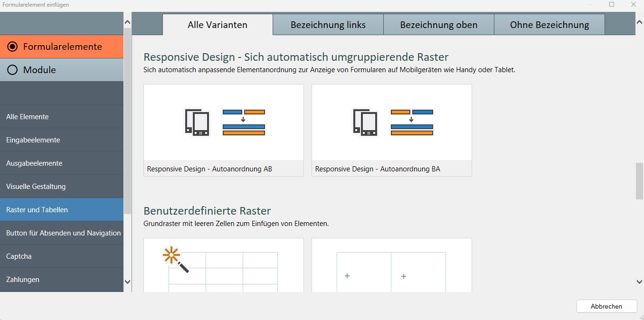Select the Module radio button
The width and height of the screenshot is (644, 320).
13,70
